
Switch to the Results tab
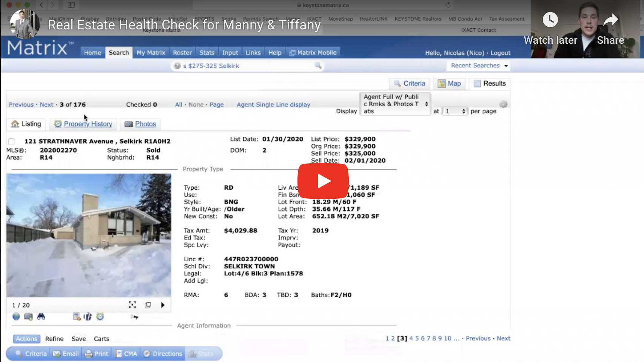490,83
